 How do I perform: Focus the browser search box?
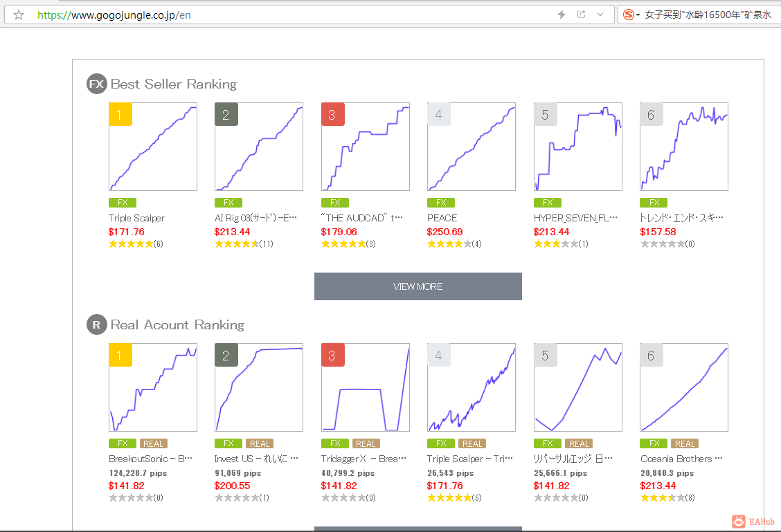708,15
